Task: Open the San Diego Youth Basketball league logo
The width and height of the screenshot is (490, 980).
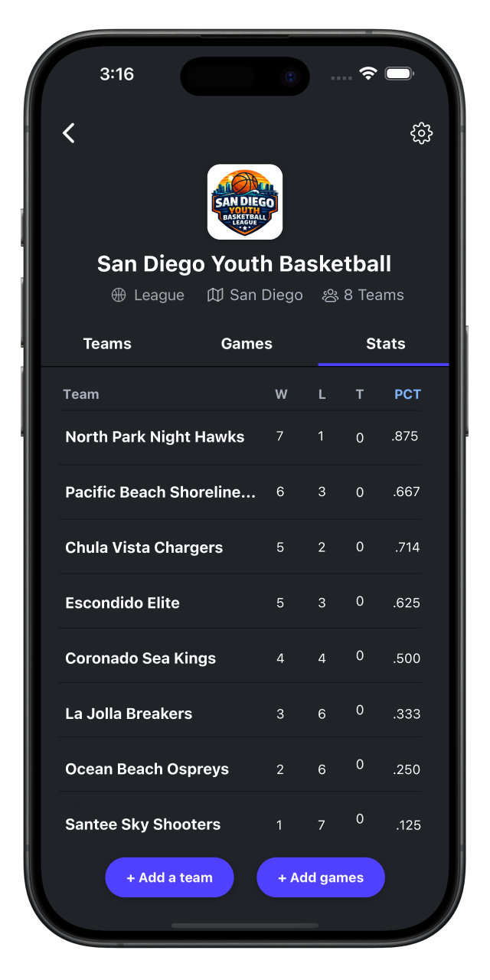Action: [245, 201]
